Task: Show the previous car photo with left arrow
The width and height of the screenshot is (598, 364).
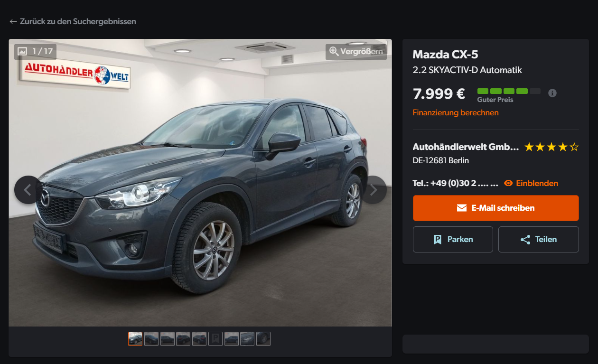Action: point(28,190)
